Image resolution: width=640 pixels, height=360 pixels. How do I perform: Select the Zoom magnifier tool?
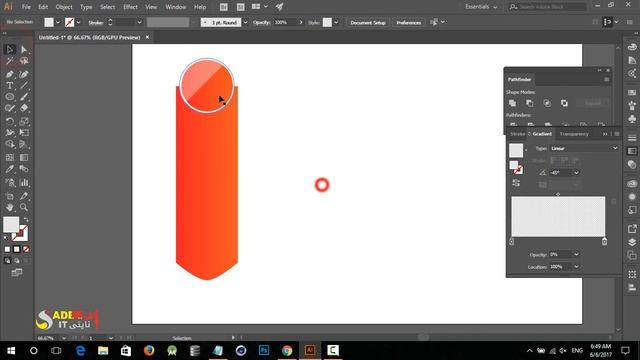point(24,207)
